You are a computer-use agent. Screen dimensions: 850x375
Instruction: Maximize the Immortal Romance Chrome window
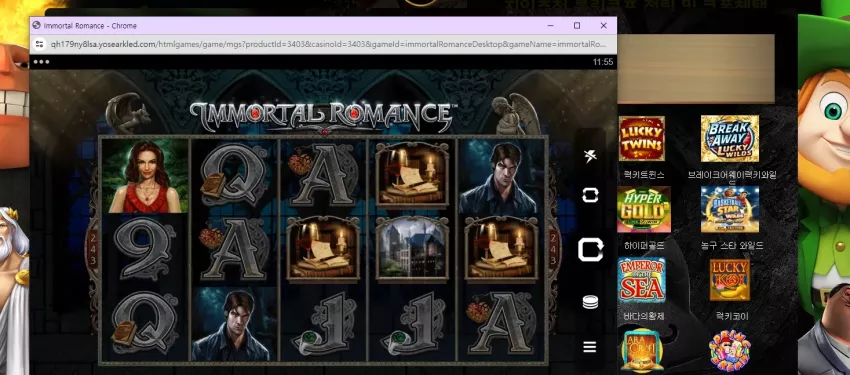click(577, 25)
